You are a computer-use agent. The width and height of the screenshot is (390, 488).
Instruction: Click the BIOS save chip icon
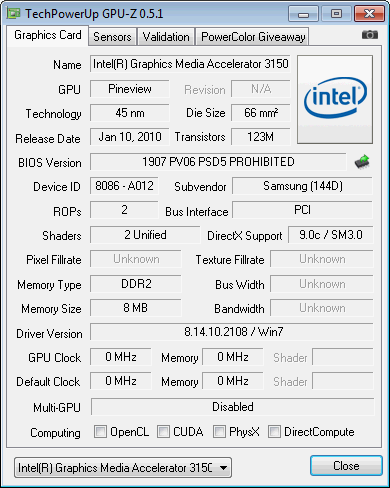(x=362, y=162)
